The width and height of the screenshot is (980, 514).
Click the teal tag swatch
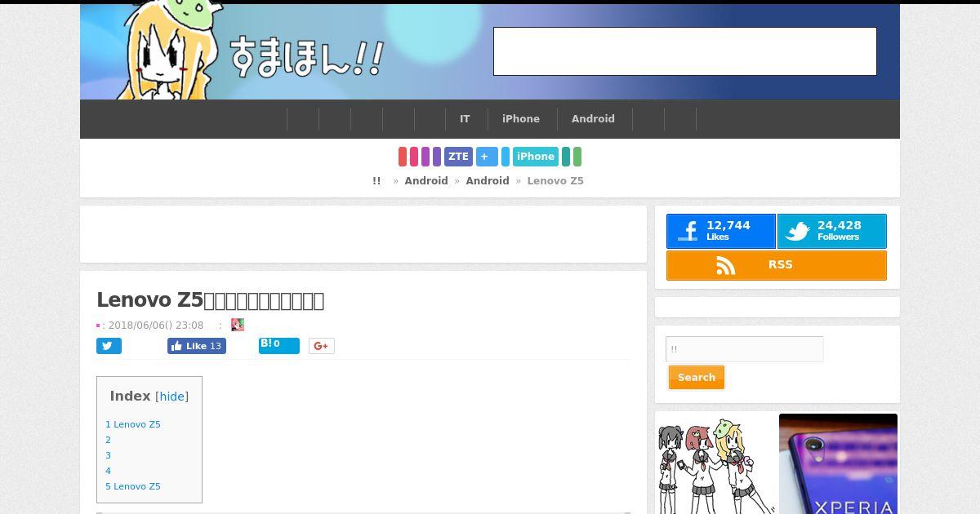coord(566,157)
